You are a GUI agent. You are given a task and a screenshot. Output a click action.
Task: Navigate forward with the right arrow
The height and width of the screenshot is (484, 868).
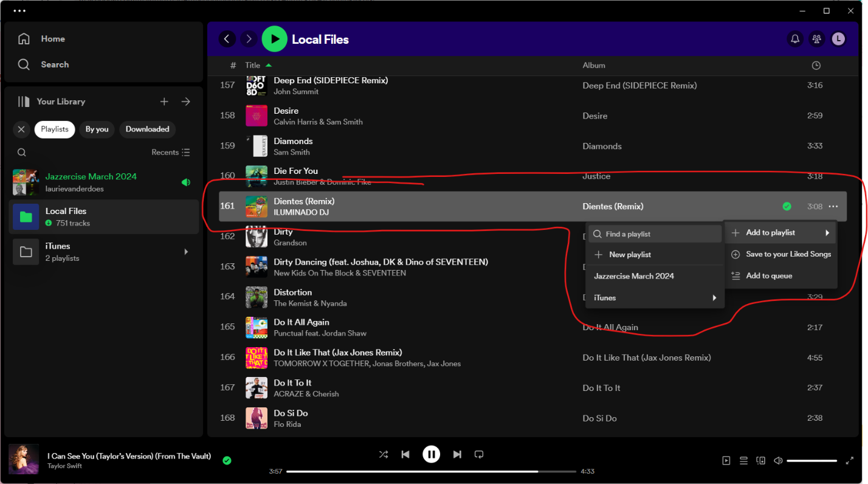point(249,39)
